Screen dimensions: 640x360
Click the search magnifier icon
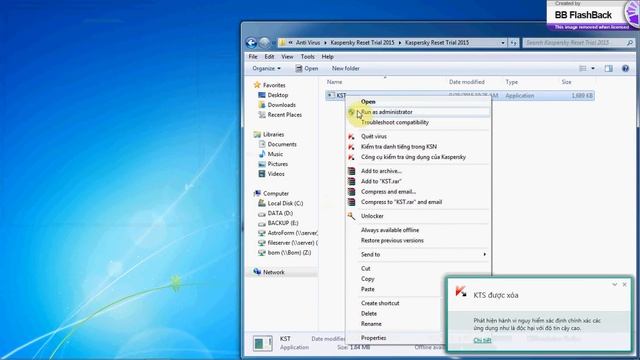[630, 43]
